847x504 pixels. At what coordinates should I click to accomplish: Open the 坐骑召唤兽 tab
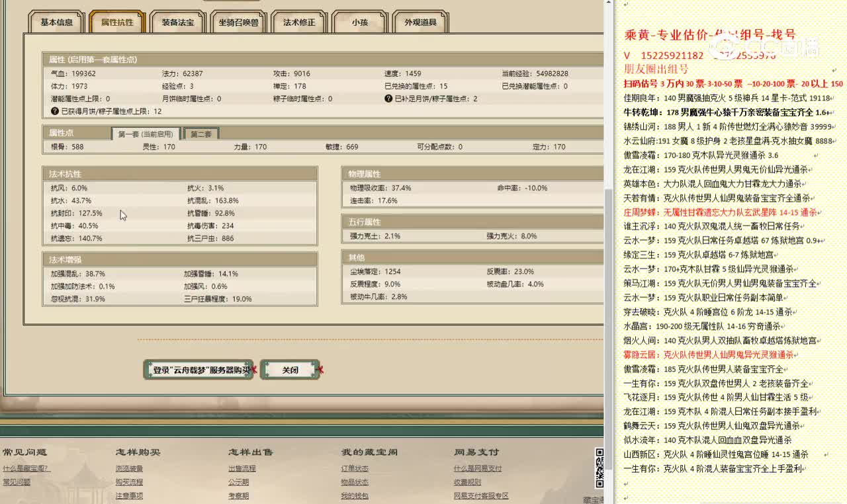tap(239, 22)
